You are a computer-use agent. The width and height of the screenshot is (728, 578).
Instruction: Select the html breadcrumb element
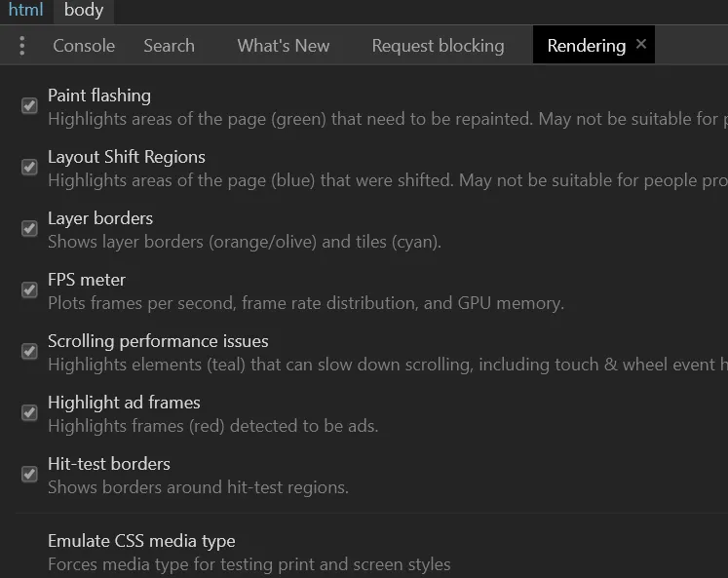pyautogui.click(x=25, y=11)
